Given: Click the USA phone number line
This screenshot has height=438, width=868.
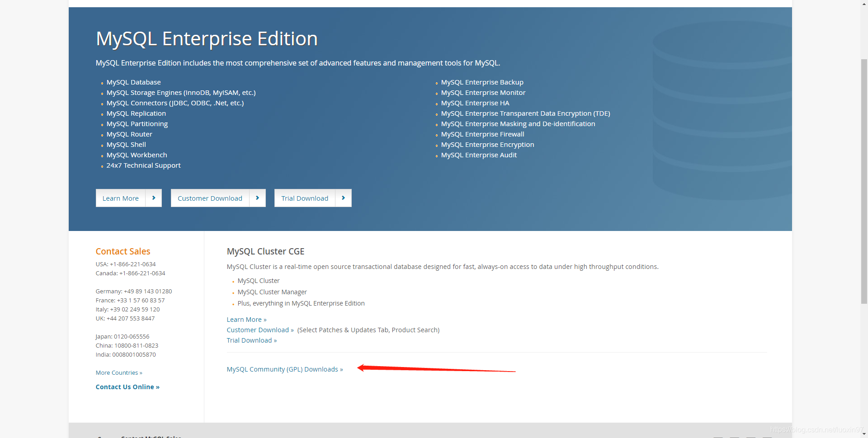Looking at the screenshot, I should click(126, 264).
